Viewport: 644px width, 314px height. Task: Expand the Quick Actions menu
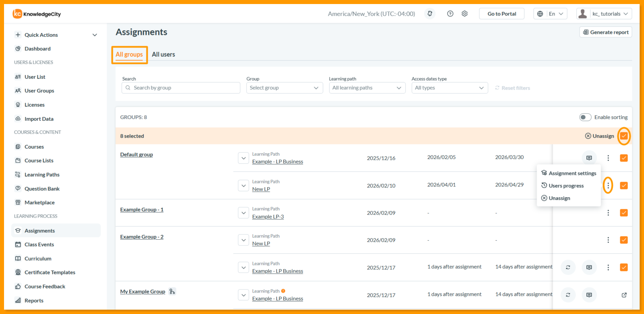point(56,35)
